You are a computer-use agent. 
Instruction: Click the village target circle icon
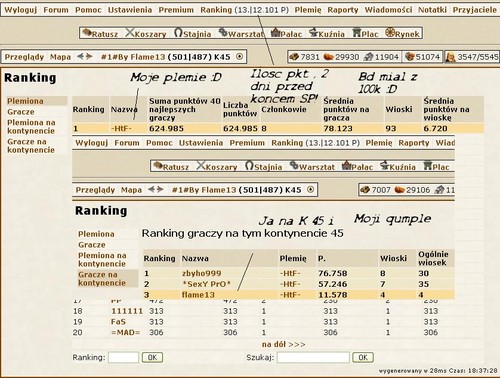tap(239, 56)
